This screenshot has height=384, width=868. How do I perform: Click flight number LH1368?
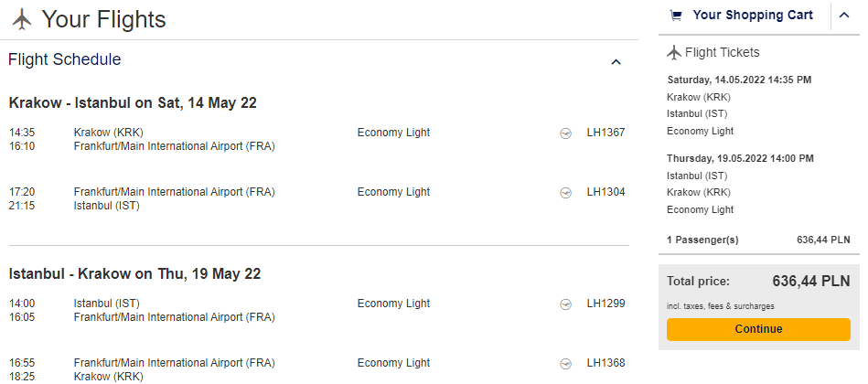pos(605,363)
